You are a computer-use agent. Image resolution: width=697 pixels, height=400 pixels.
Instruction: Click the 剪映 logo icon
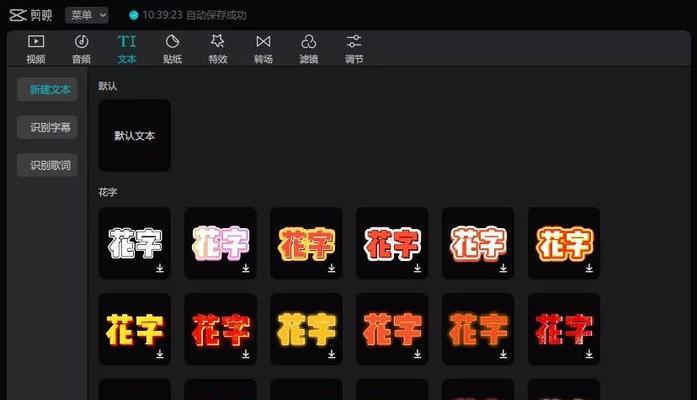coord(18,15)
